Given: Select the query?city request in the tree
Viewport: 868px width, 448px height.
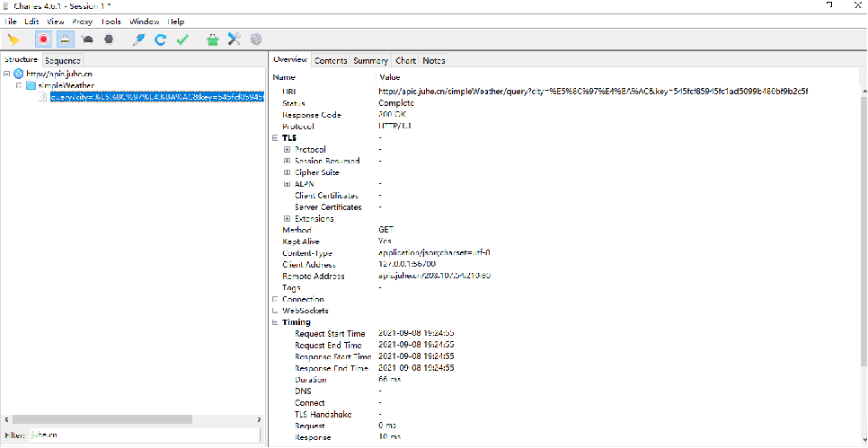Looking at the screenshot, I should click(156, 97).
